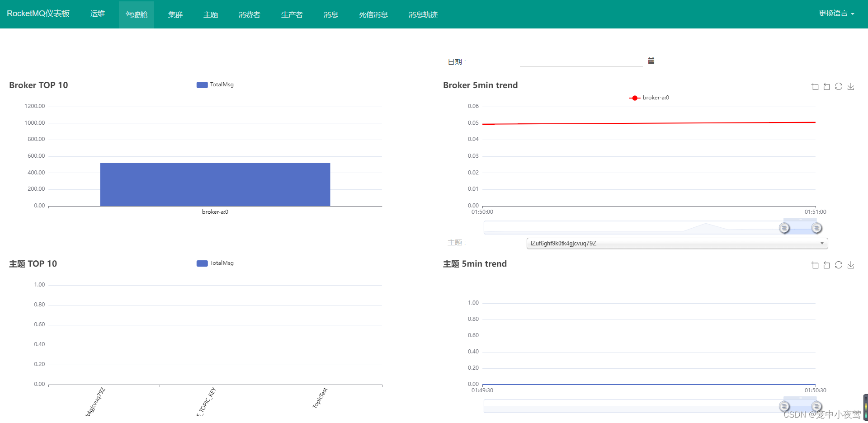
Task: Switch to the 集群 tab
Action: pyautogui.click(x=175, y=14)
